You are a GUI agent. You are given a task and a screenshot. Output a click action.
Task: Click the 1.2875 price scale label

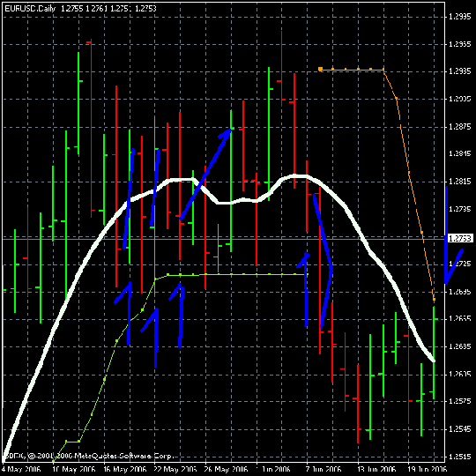(460, 126)
